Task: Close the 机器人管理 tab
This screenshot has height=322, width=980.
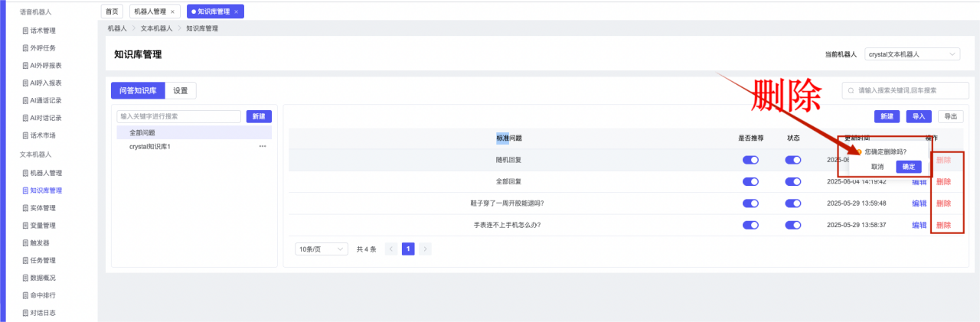Action: [172, 11]
